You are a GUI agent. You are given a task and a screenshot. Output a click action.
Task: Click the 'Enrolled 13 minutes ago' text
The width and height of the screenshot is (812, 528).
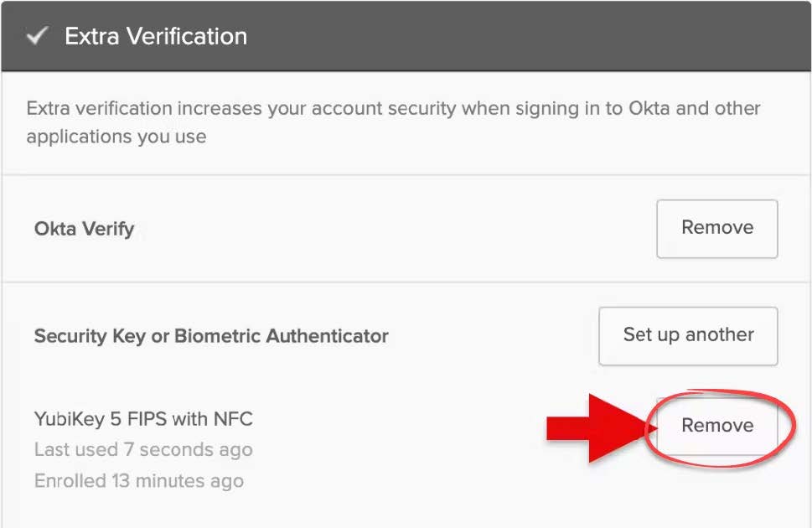click(138, 481)
